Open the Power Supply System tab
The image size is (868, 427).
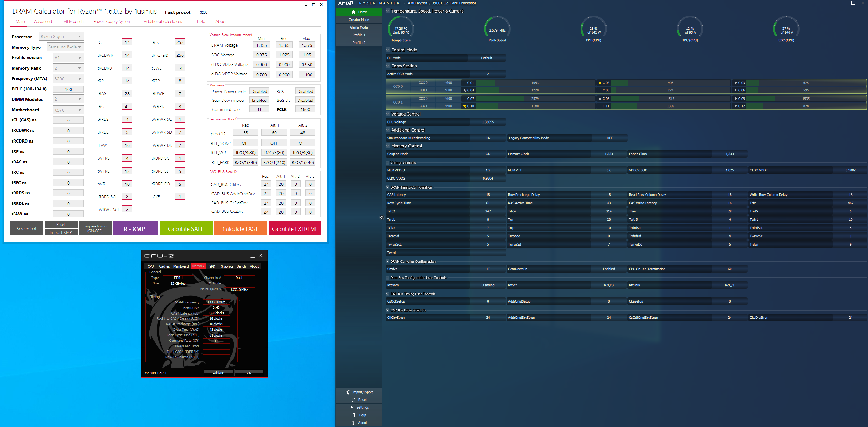point(112,21)
